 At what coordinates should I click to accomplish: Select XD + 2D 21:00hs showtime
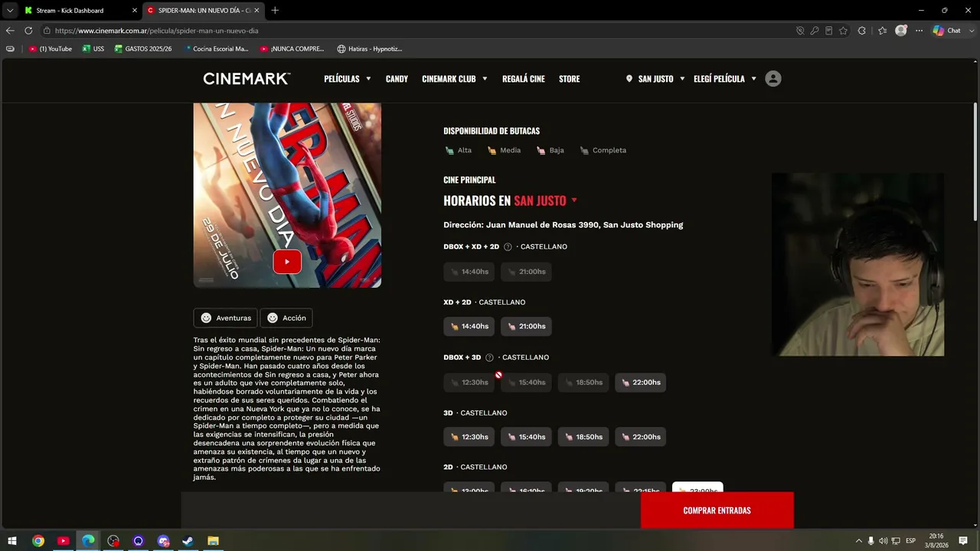(x=527, y=327)
